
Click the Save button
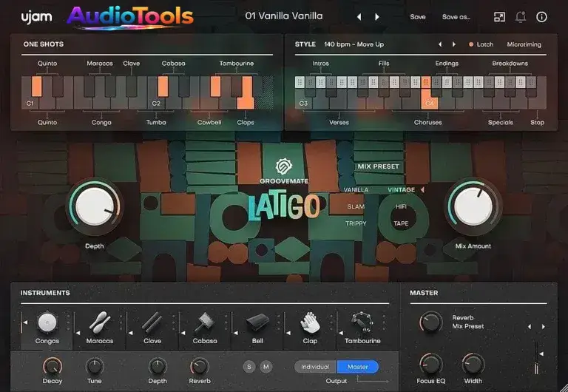click(418, 17)
